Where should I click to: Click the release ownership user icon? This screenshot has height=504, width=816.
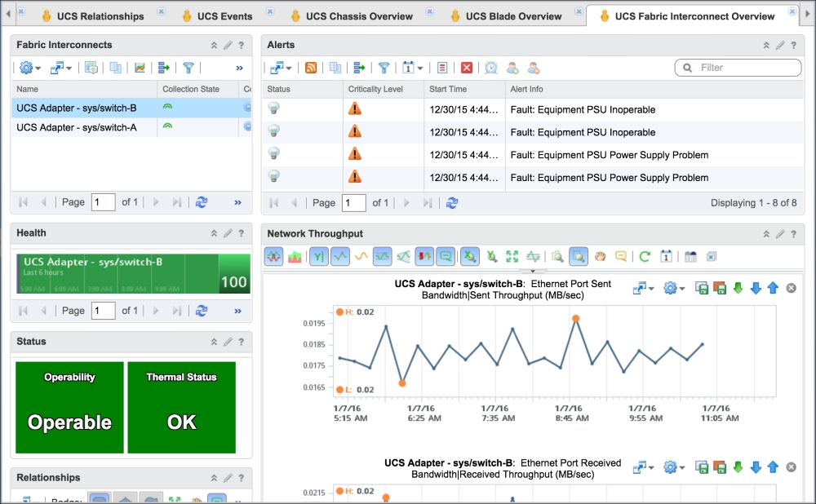coord(534,68)
